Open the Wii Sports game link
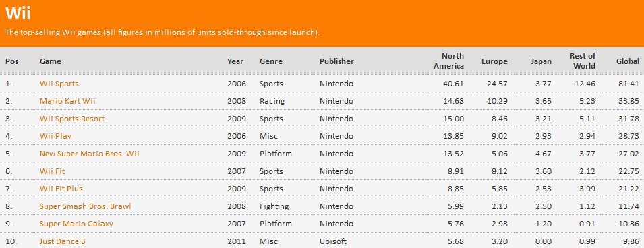This screenshot has width=644, height=248. (x=59, y=84)
